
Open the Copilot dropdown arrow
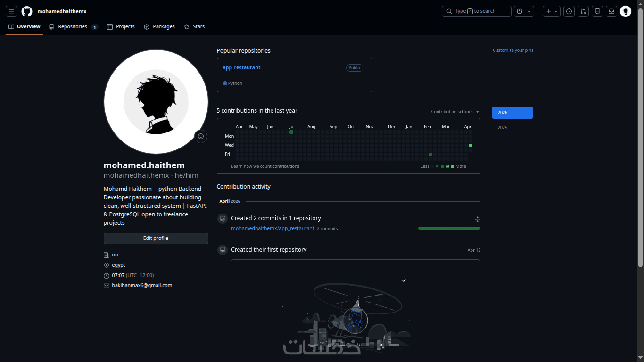(530, 11)
